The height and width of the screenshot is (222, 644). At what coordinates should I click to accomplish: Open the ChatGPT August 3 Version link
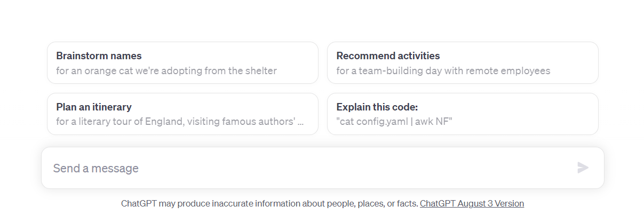tap(472, 203)
